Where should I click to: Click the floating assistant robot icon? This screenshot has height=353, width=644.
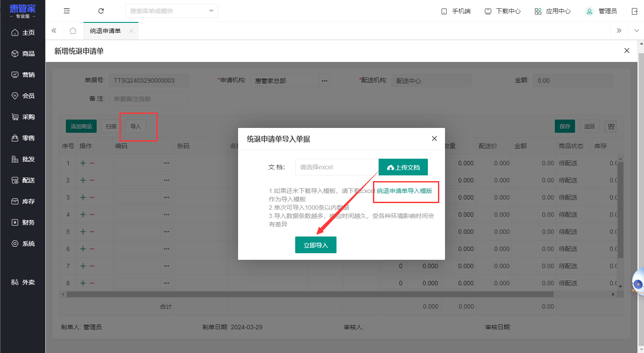[638, 282]
